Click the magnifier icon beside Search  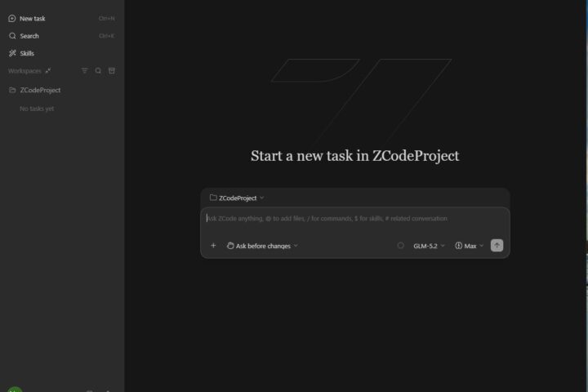coord(12,36)
